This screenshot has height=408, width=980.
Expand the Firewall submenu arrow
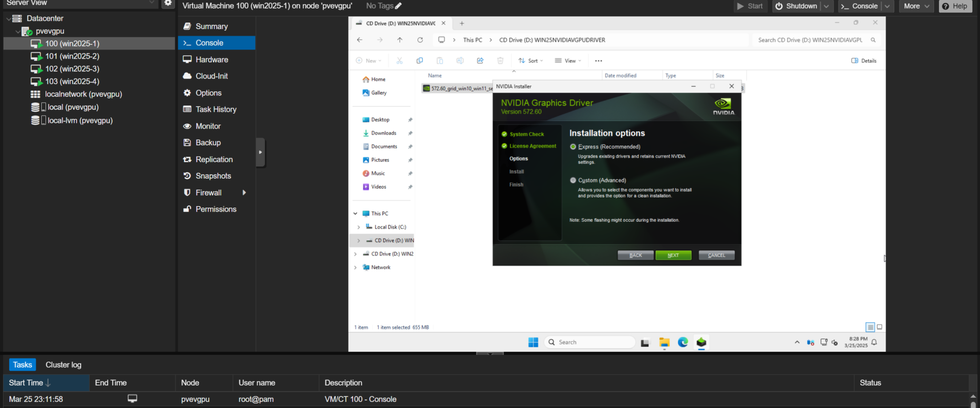tap(244, 193)
